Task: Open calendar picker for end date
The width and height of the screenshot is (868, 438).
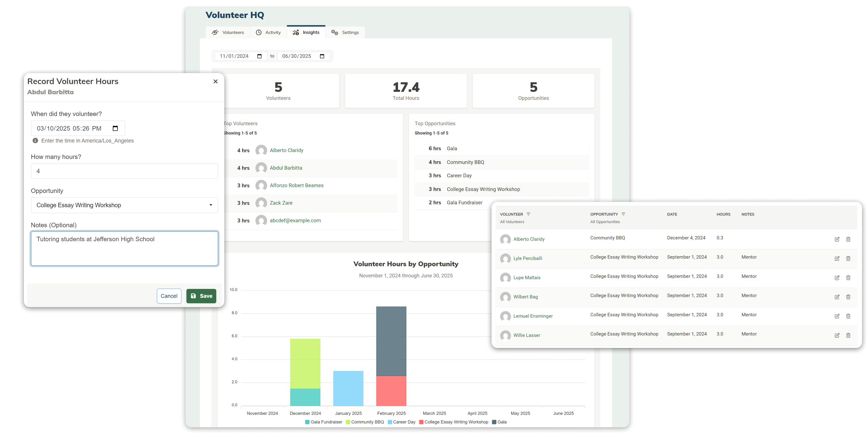Action: [322, 56]
